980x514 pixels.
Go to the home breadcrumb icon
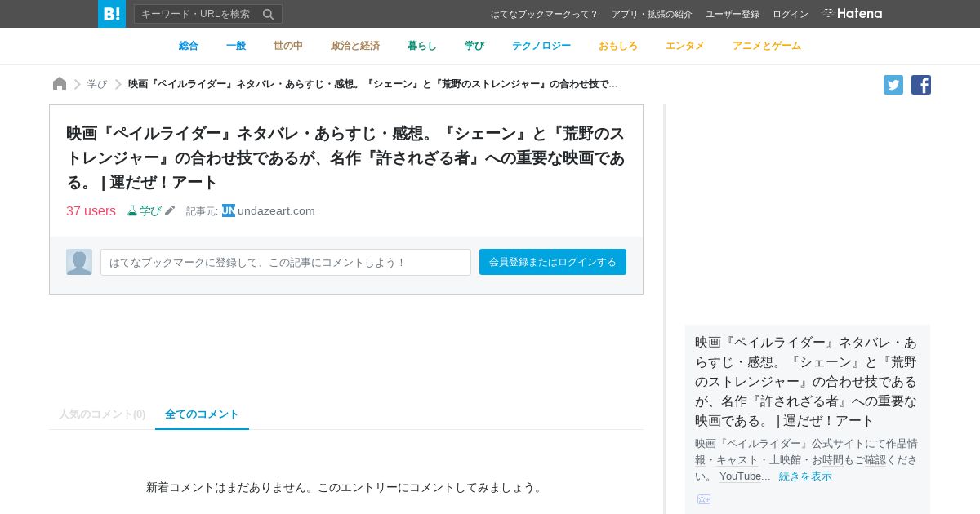[60, 83]
